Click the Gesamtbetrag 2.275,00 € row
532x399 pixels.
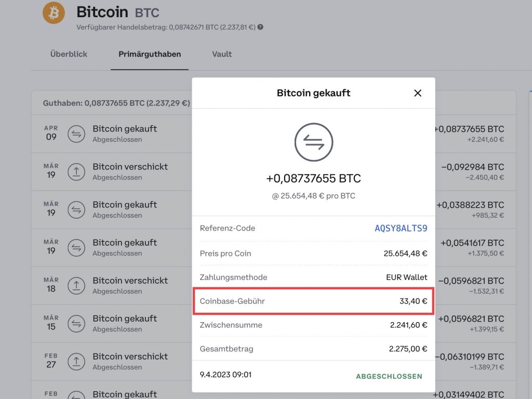pos(313,349)
